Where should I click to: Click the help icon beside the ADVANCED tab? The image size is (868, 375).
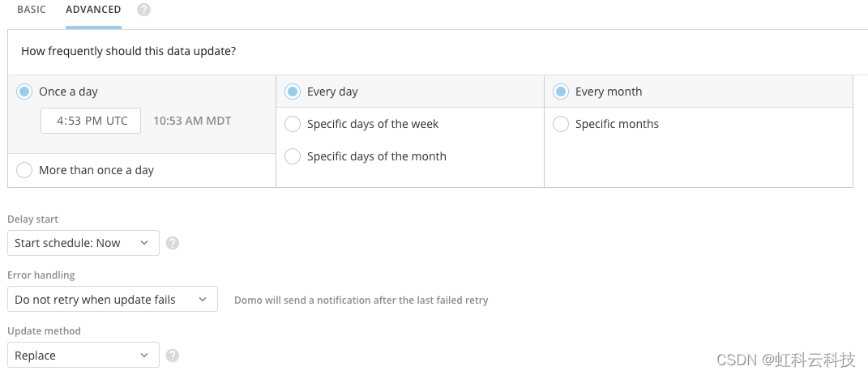pyautogui.click(x=144, y=10)
